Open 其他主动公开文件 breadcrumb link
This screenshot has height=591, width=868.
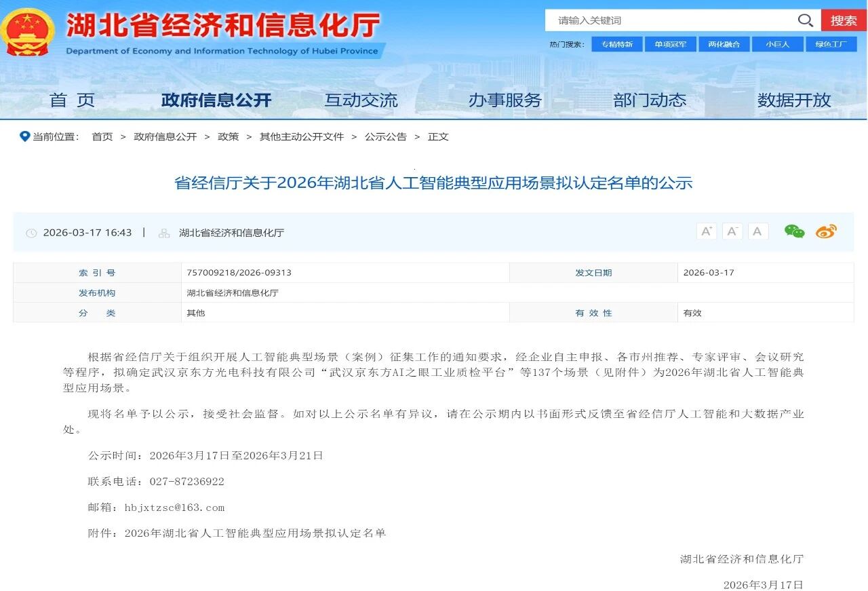302,136
